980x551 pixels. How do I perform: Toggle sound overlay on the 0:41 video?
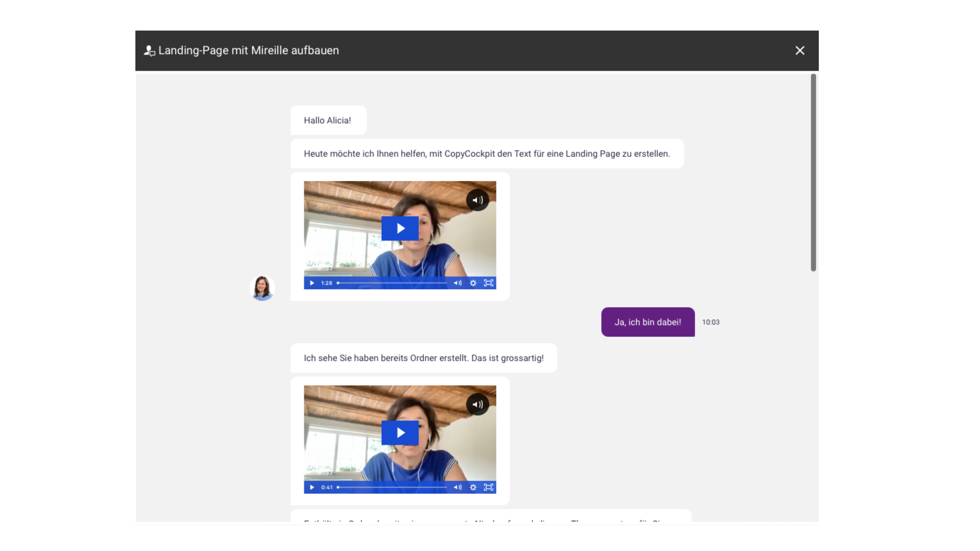click(x=477, y=404)
